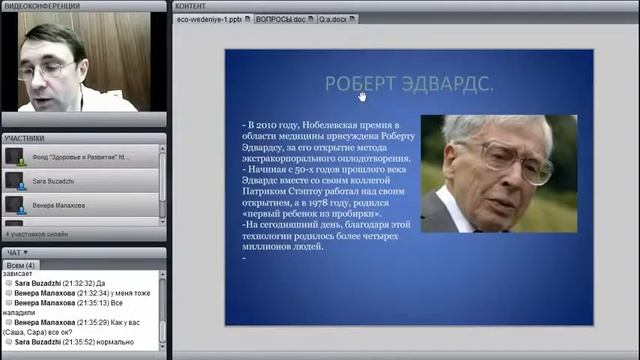Click the "участников онлайн" status text
Screen dimensions: 640x360
point(37,234)
